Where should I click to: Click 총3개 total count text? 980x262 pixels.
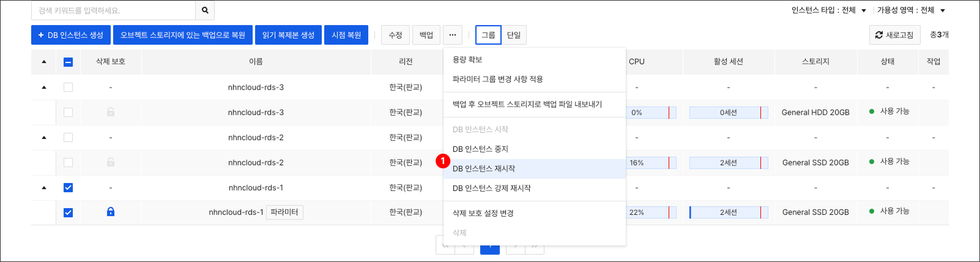(939, 35)
